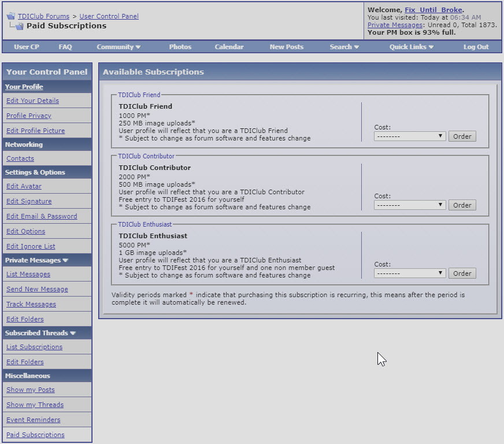Open Cost dropdown for TDIClub Friend

pos(410,136)
